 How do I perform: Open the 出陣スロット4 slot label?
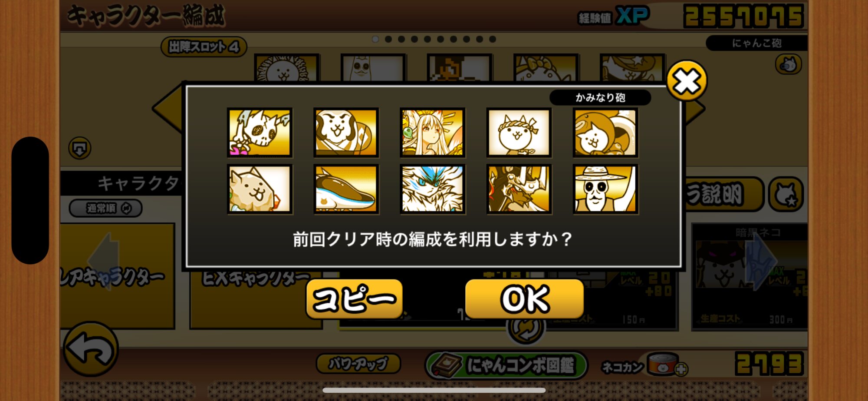[x=204, y=46]
